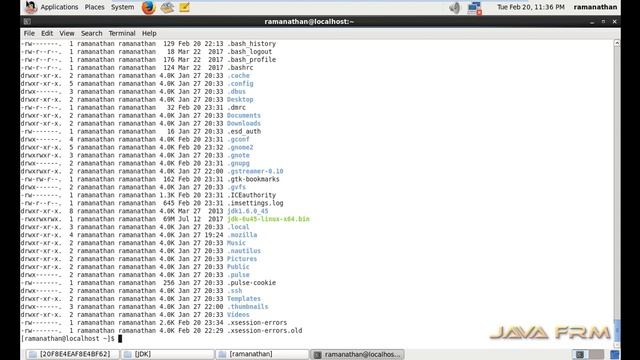Click the ramanathan user name in the panel
The image size is (640, 360).
595,7
